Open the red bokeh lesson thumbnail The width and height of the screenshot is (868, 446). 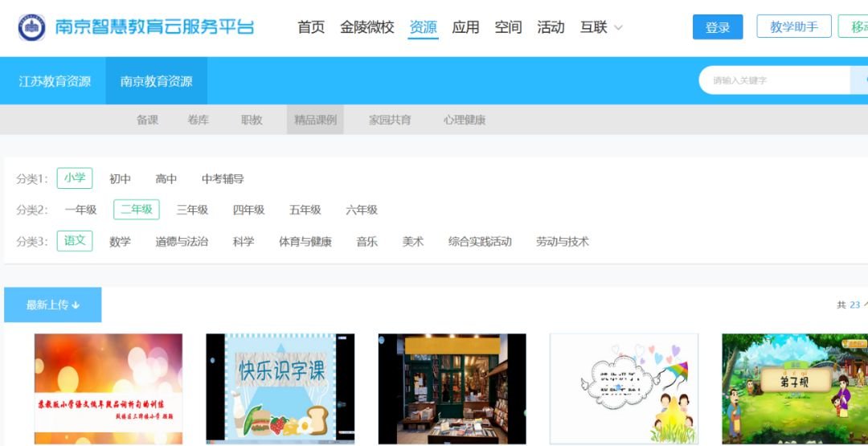(x=108, y=389)
